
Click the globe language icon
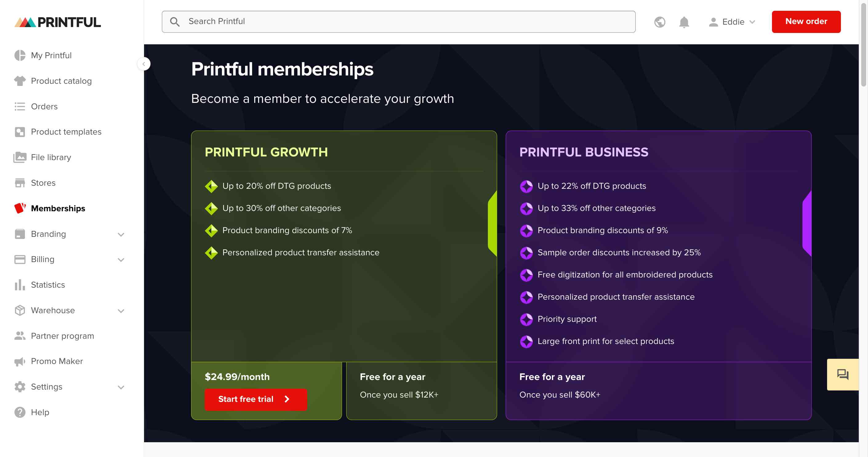pos(659,22)
